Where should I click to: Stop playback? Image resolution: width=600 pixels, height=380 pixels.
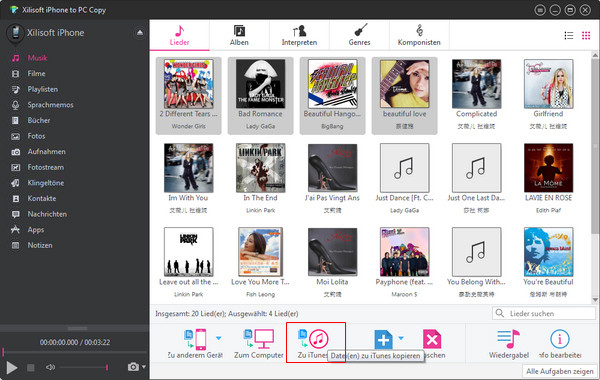[31, 368]
